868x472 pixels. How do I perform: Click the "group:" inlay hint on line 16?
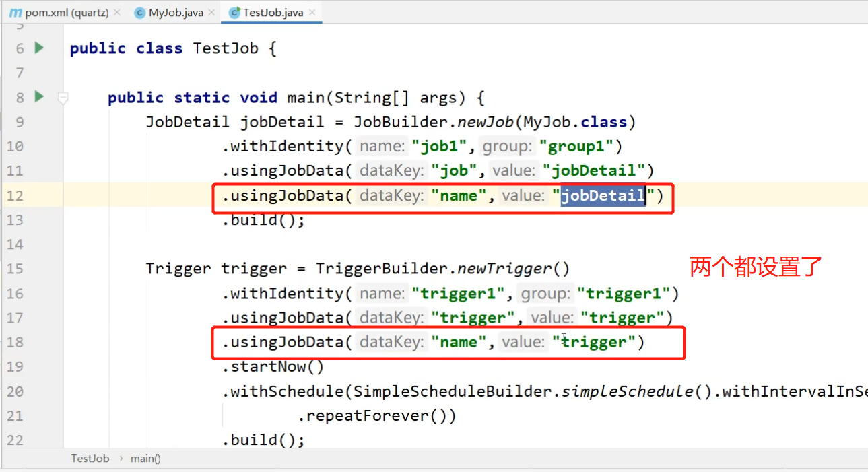(x=547, y=293)
